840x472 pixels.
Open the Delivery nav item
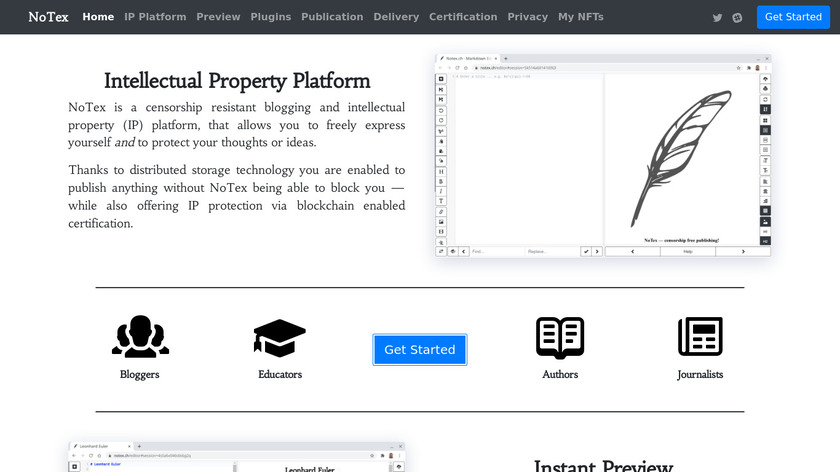coord(396,17)
